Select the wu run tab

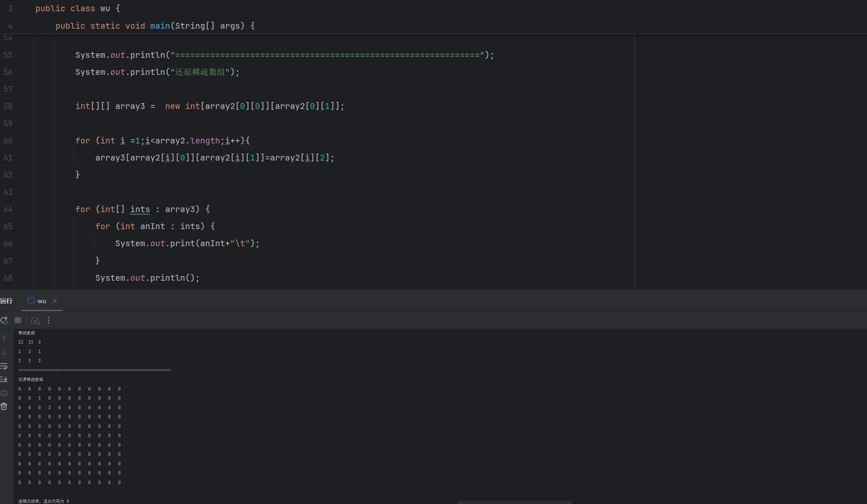42,301
